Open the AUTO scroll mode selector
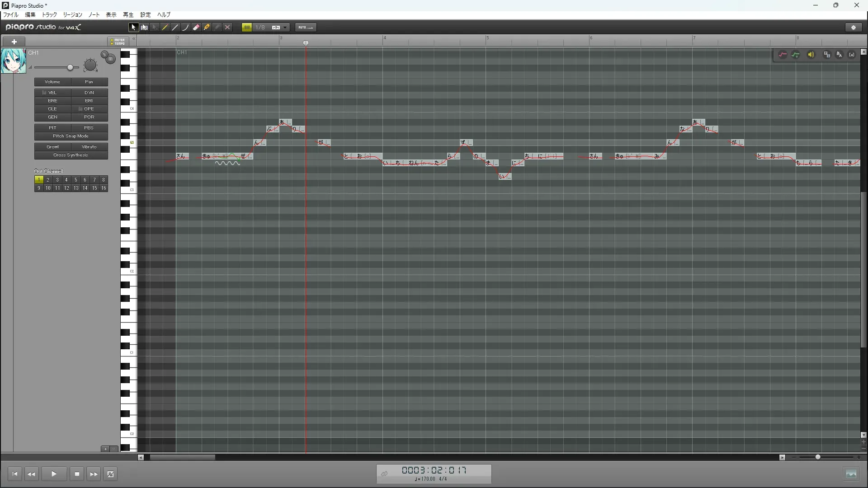This screenshot has height=488, width=868. click(x=306, y=28)
